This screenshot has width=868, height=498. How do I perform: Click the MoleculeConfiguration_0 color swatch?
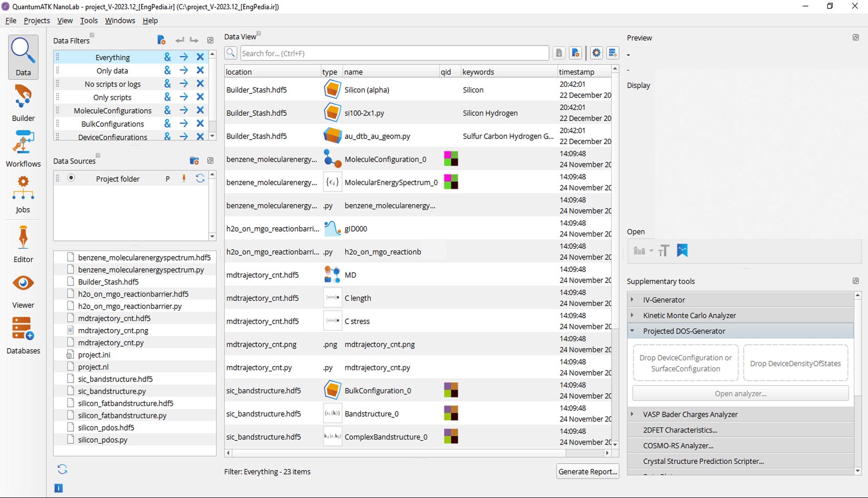coord(451,159)
